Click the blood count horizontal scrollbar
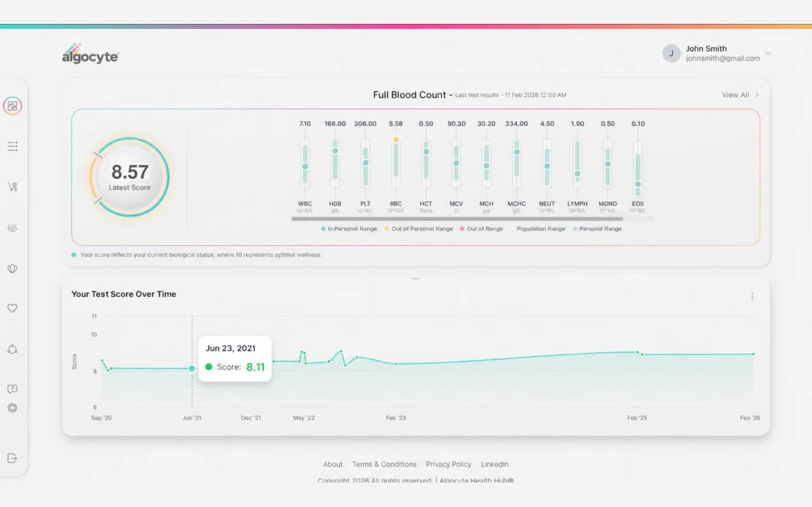The width and height of the screenshot is (812, 507). (457, 219)
